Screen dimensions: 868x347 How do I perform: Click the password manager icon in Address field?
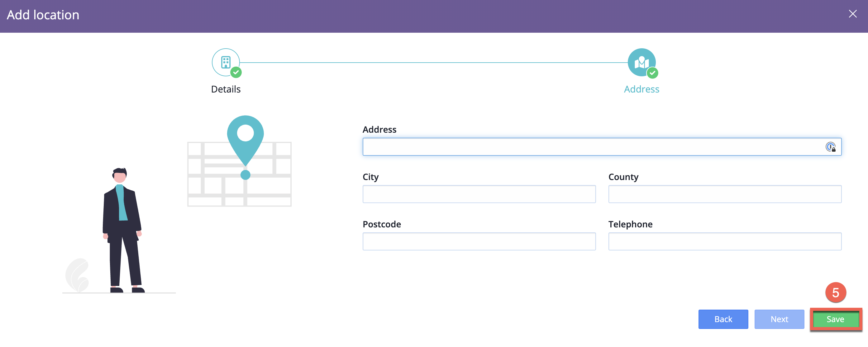(830, 147)
